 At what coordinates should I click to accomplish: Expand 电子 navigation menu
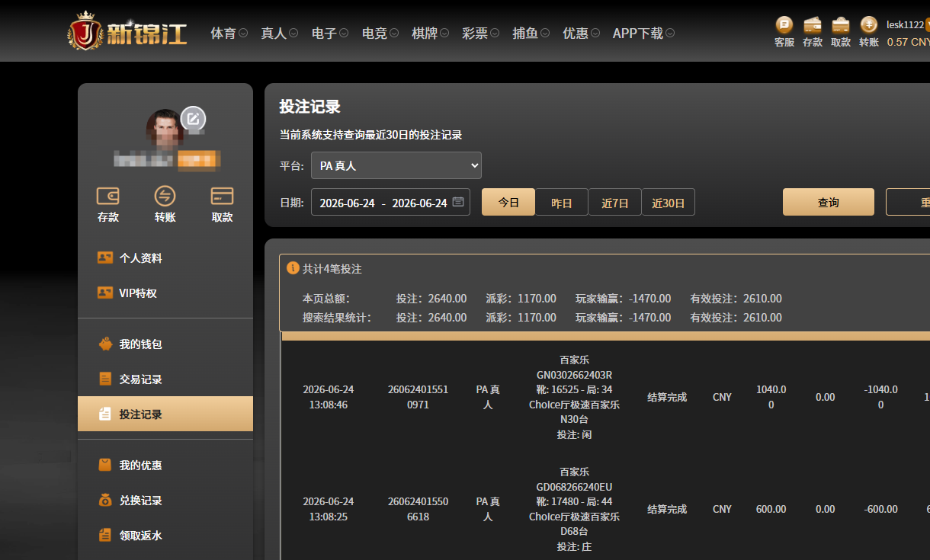coord(330,34)
